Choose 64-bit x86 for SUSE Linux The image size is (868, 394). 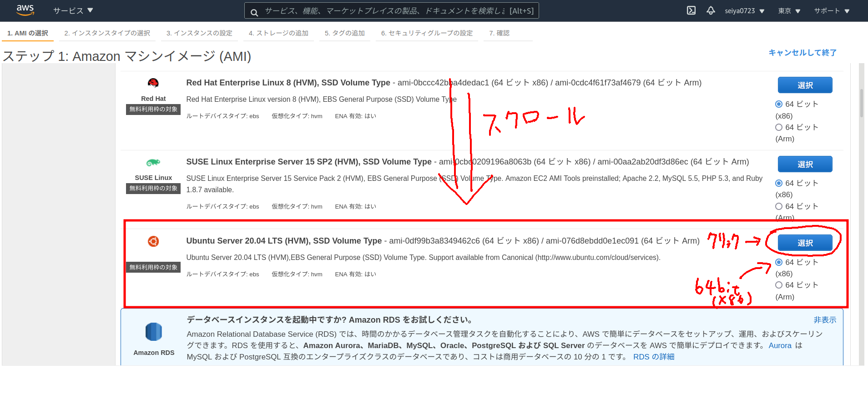(779, 183)
